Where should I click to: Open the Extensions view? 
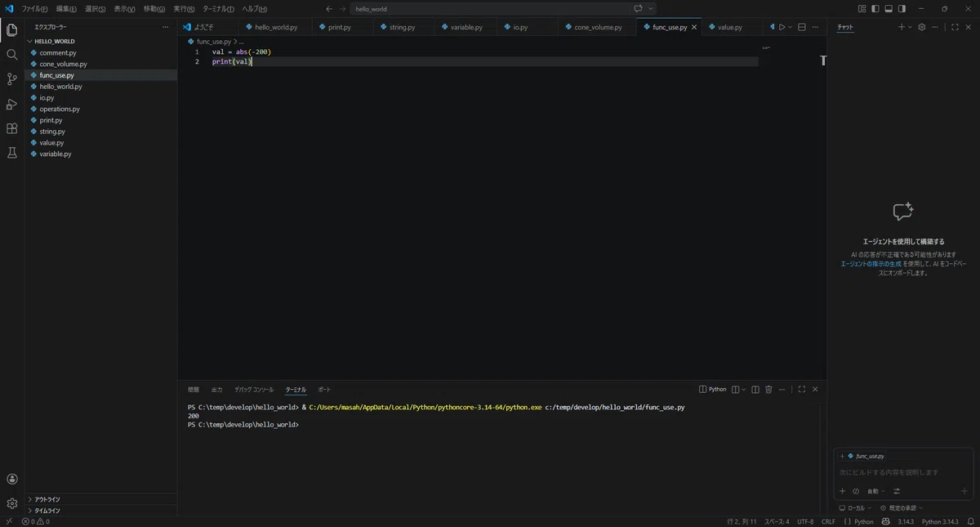[11, 128]
